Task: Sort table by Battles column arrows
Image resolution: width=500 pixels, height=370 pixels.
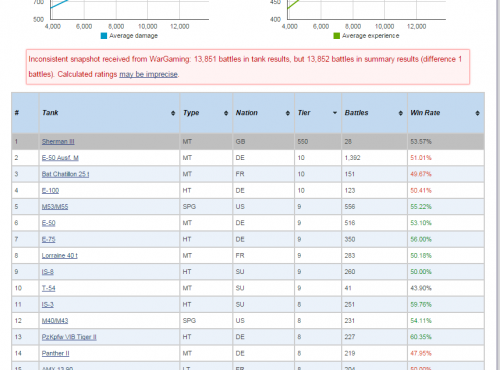Action: pos(401,113)
